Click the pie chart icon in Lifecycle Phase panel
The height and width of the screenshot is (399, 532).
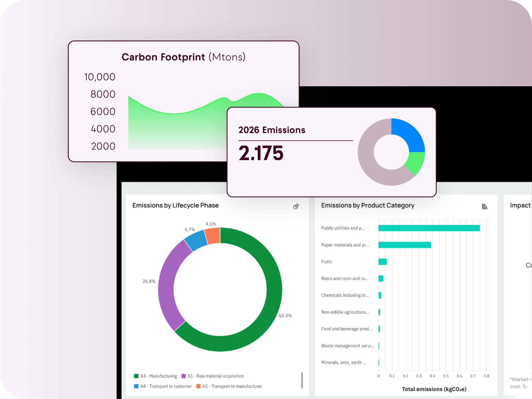coord(296,207)
